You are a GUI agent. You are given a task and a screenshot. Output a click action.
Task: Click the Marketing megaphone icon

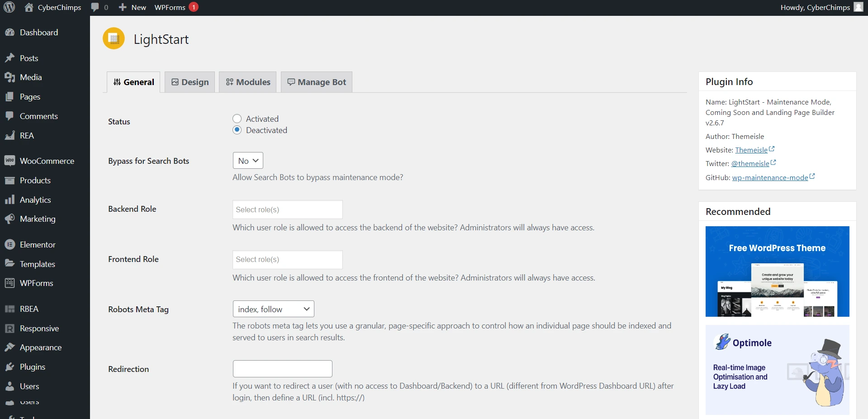pyautogui.click(x=10, y=219)
